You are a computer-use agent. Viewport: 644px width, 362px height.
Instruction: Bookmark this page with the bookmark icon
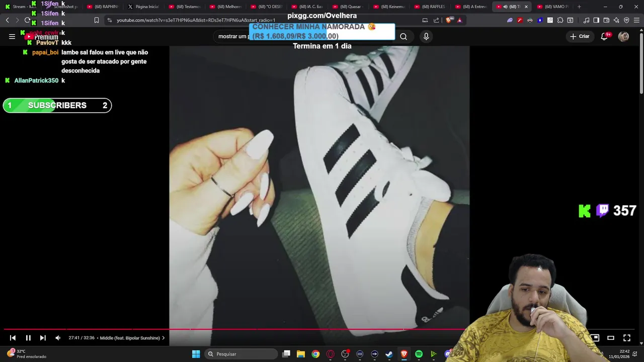coord(96,20)
